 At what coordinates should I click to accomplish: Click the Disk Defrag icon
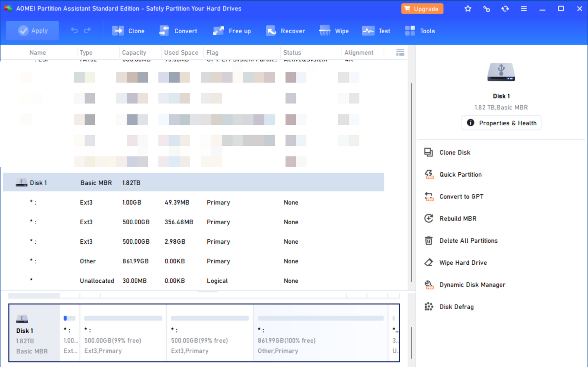point(429,307)
